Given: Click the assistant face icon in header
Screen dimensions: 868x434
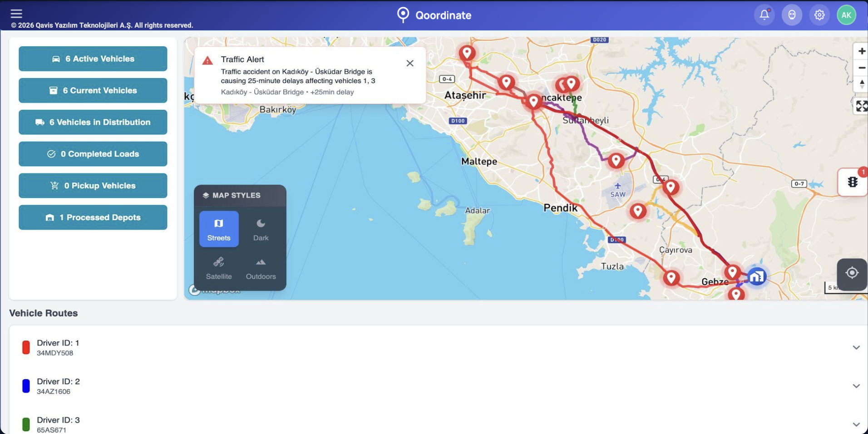Looking at the screenshot, I should pos(792,15).
